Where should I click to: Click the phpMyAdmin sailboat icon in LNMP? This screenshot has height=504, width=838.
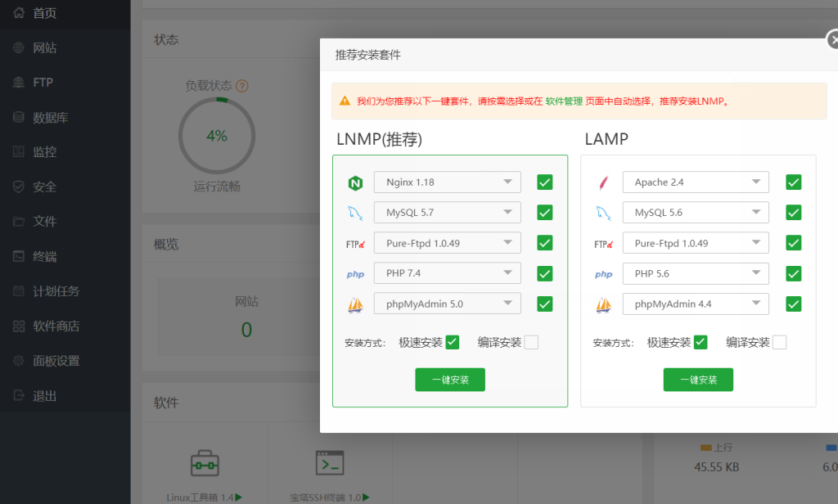pyautogui.click(x=355, y=305)
